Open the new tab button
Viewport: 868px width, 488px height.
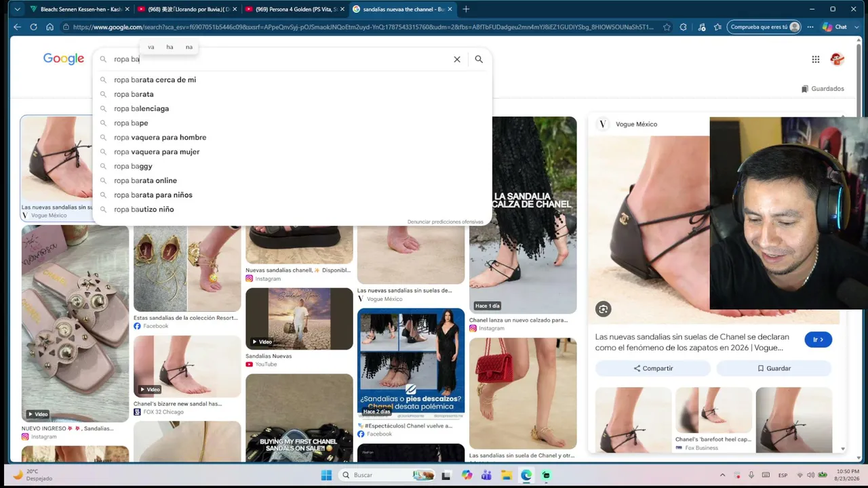[466, 9]
